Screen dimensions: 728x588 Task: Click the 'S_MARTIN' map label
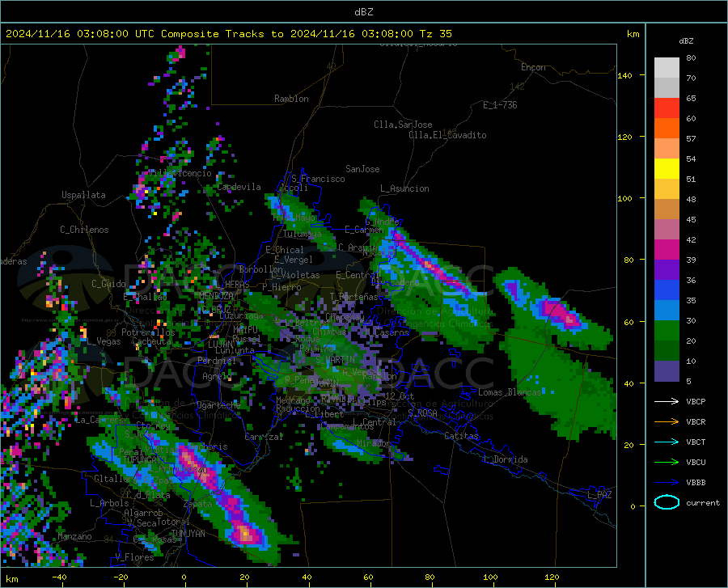(x=335, y=360)
